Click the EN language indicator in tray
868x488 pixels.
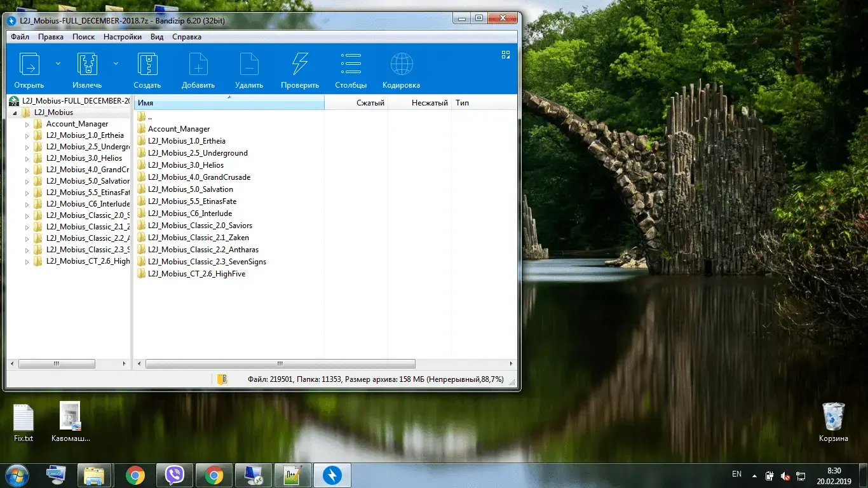pos(736,474)
